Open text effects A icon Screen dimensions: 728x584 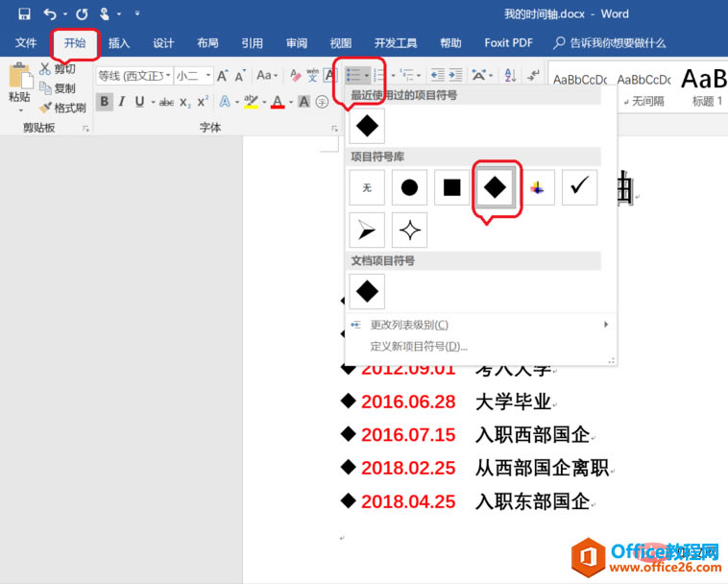coord(225,102)
